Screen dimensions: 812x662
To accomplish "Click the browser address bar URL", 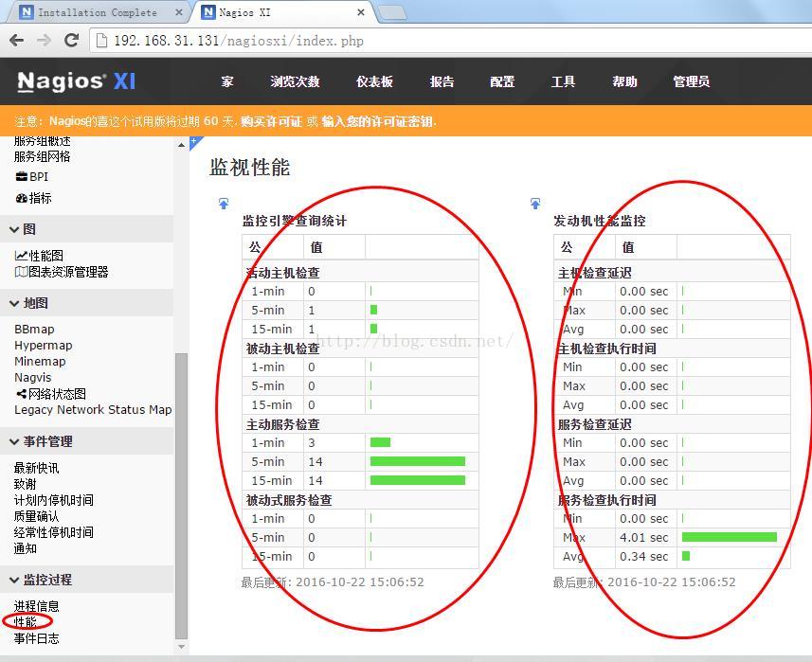I will click(x=239, y=41).
